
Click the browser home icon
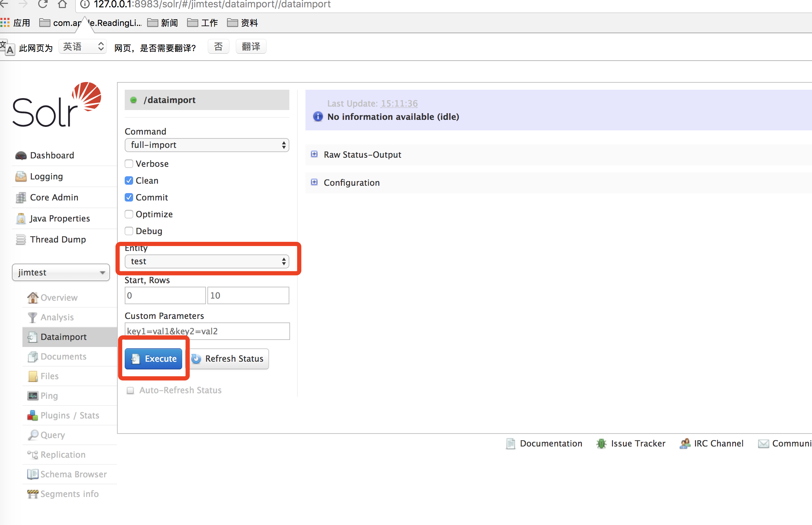tap(62, 4)
